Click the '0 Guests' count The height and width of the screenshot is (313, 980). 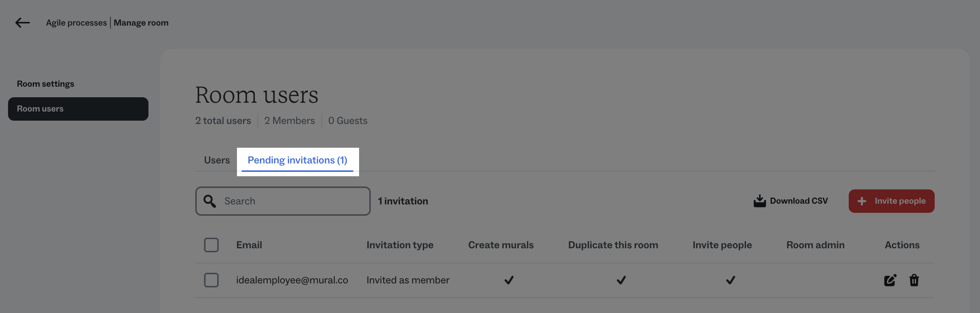(x=348, y=121)
